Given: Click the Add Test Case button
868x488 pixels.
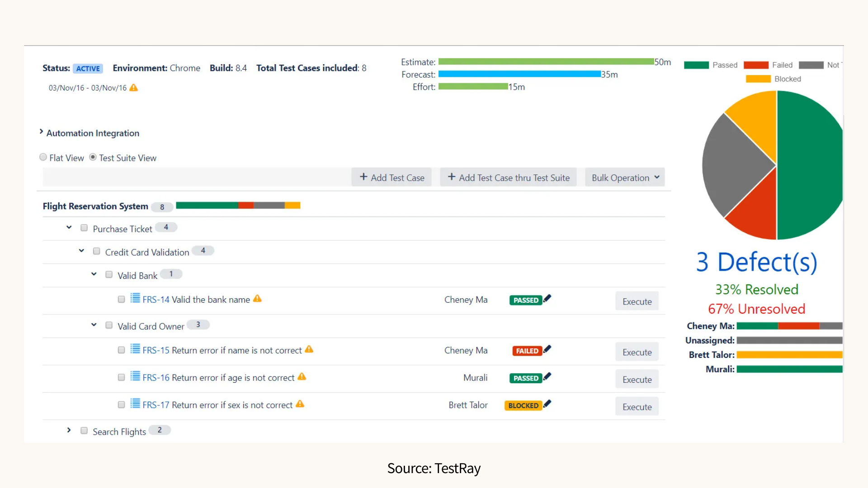Looking at the screenshot, I should 392,178.
